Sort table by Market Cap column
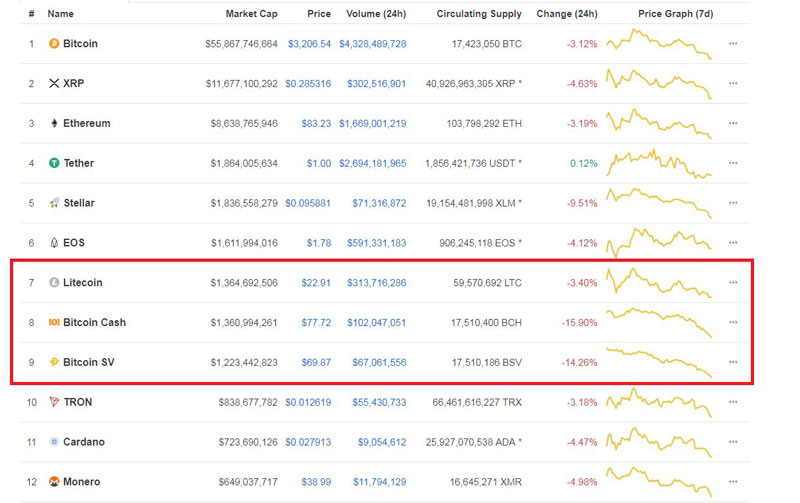This screenshot has width=800, height=503. tap(252, 14)
